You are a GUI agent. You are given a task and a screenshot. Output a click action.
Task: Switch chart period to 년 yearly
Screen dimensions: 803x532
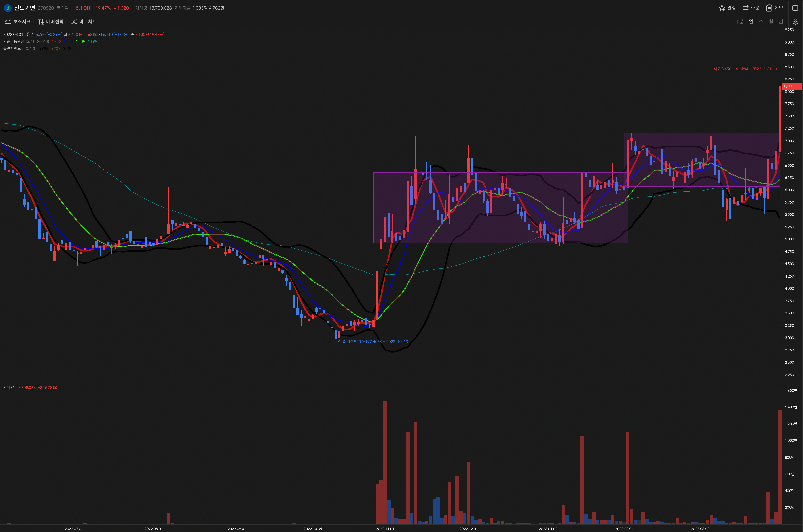[x=781, y=22]
